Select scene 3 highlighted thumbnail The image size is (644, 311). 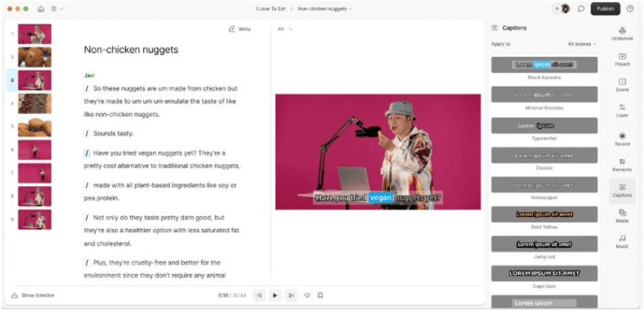35,80
